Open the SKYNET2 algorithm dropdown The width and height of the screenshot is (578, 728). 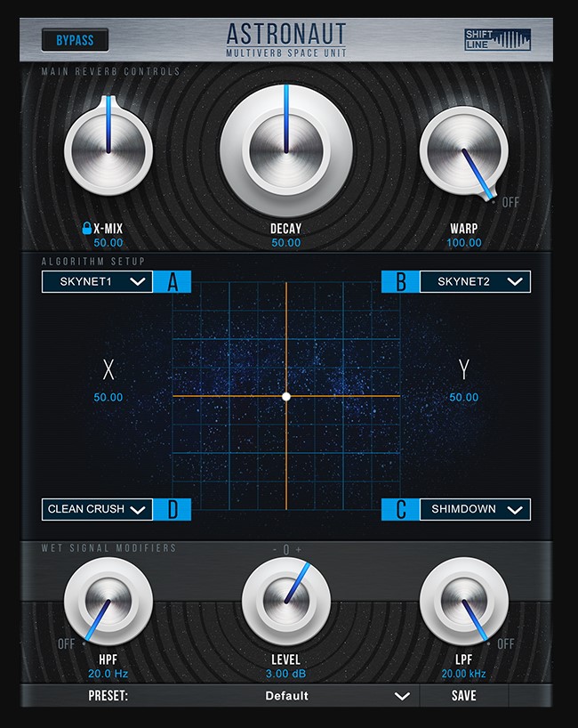point(475,282)
